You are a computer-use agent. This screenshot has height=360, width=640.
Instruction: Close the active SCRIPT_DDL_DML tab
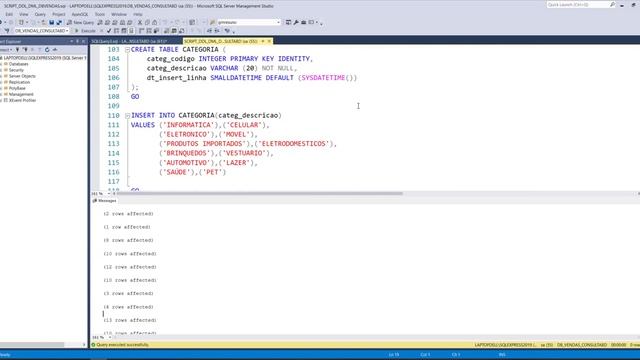(x=269, y=41)
